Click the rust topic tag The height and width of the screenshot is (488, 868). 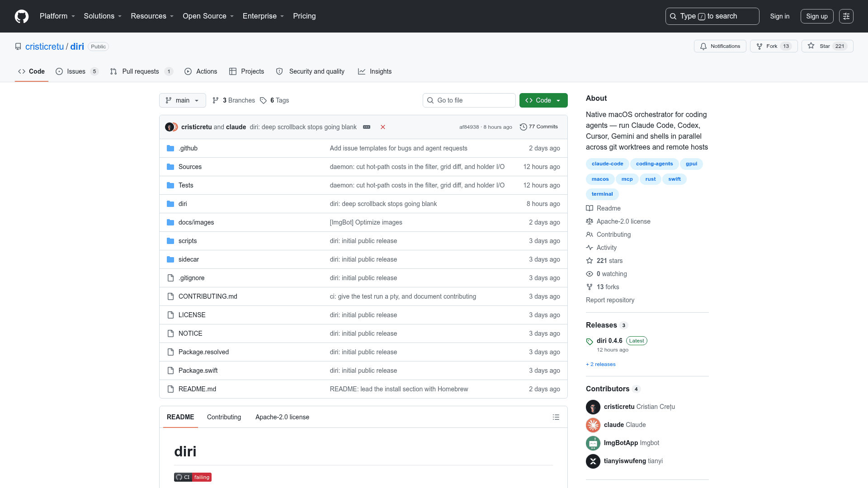tap(651, 179)
